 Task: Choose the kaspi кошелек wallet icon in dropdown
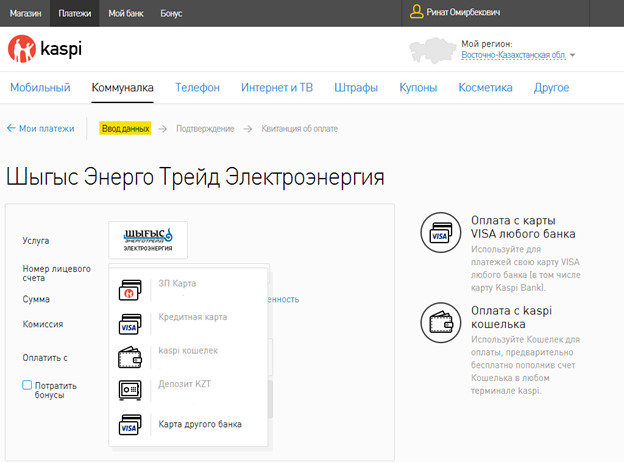[x=130, y=357]
